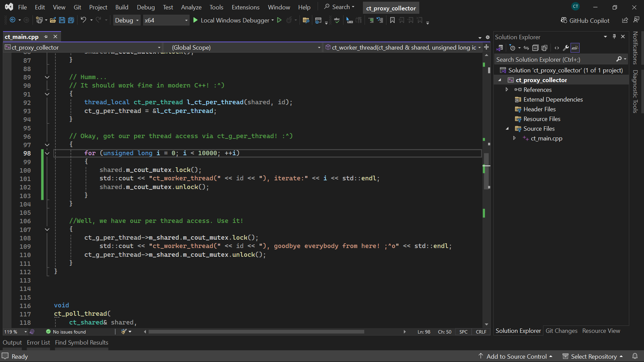
Task: Start Without Debugging using the hollow green triangle
Action: tap(279, 20)
